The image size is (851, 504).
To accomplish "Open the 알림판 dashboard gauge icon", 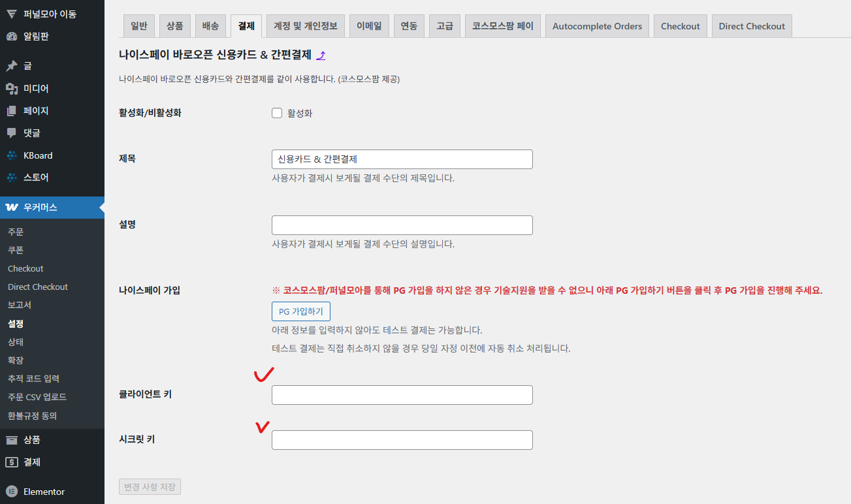I will [x=11, y=37].
